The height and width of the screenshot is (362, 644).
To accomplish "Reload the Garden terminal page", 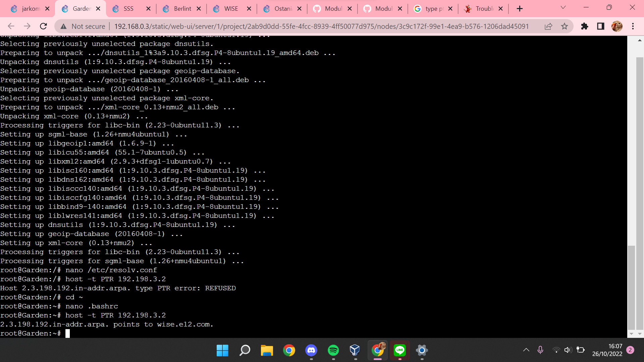I will (43, 26).
